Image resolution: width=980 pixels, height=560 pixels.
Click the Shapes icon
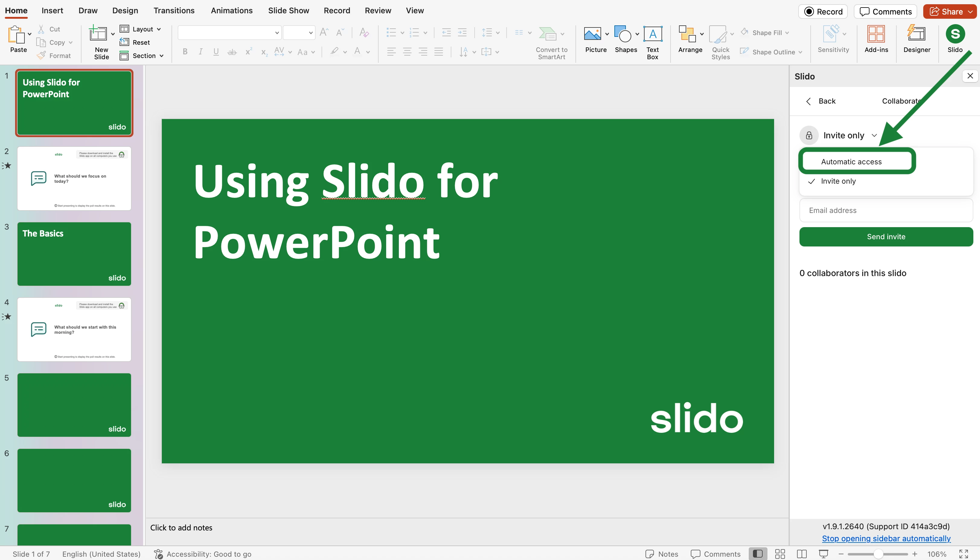tap(623, 34)
